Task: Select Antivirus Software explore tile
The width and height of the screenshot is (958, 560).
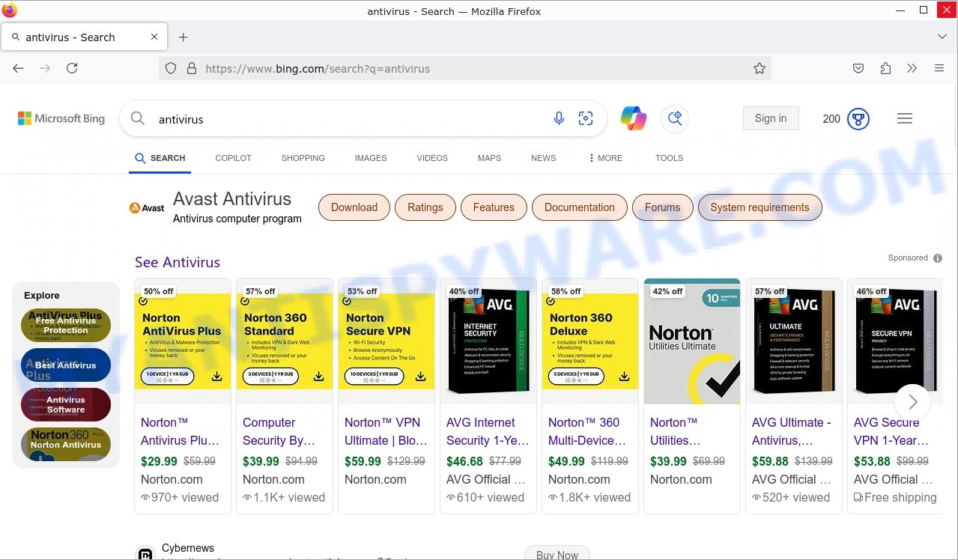Action: pos(66,405)
